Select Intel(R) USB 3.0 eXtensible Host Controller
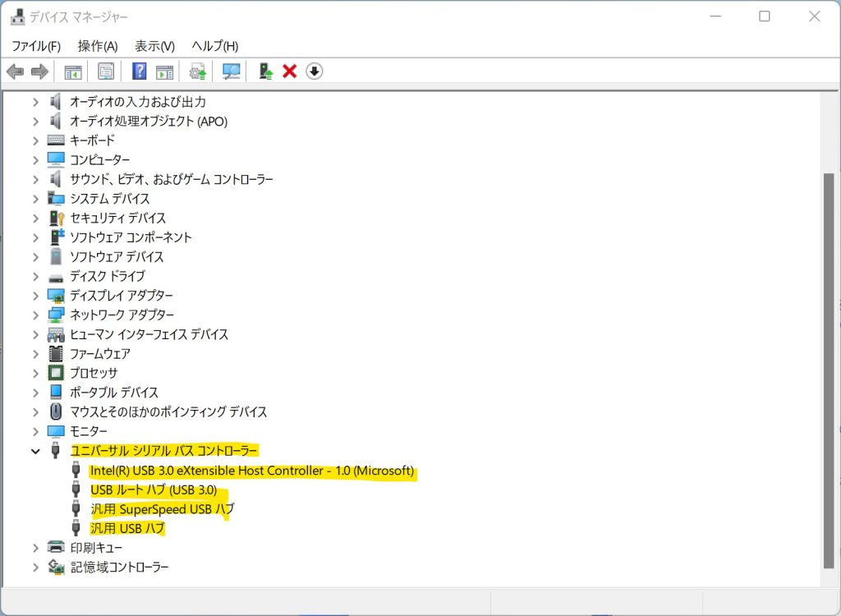This screenshot has height=616, width=841. pos(252,471)
